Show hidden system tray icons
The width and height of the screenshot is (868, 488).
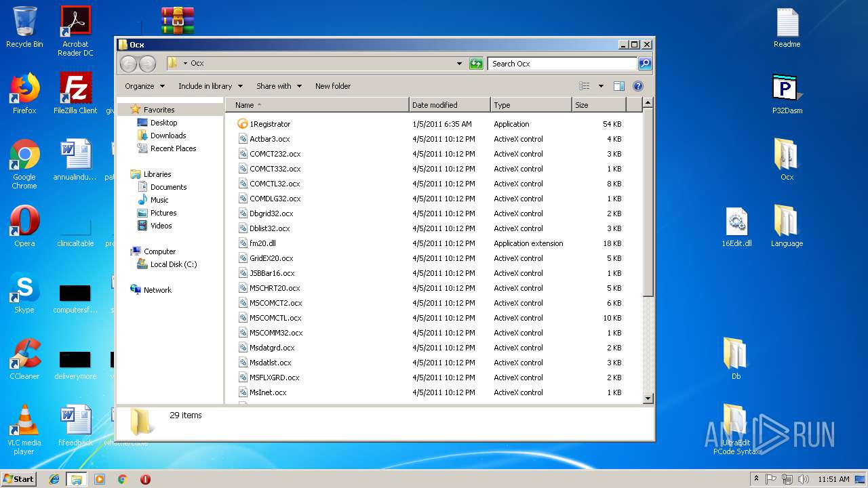tap(757, 479)
